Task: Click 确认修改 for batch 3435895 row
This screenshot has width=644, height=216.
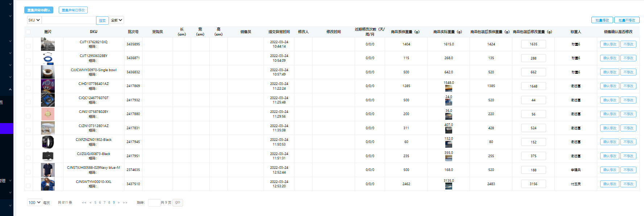Action: 610,44
